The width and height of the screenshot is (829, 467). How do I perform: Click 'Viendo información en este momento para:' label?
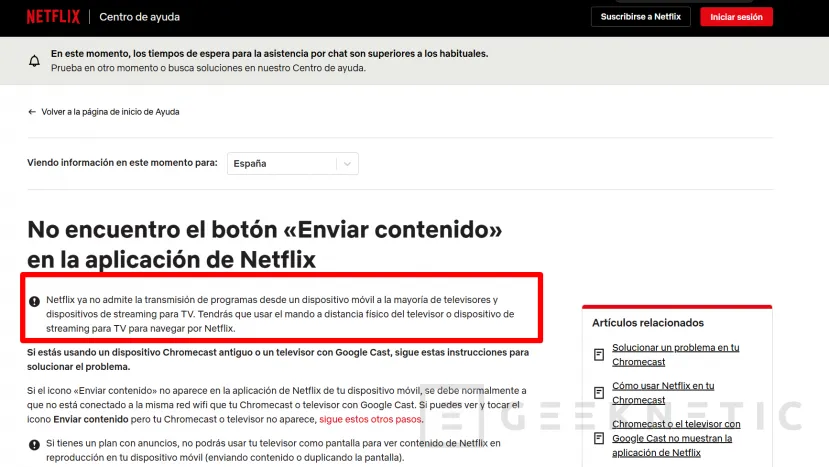(122, 163)
